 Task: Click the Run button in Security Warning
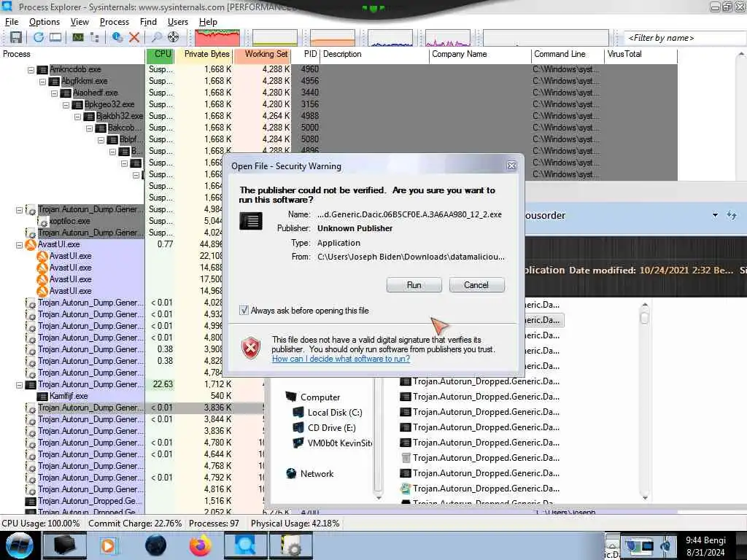414,285
